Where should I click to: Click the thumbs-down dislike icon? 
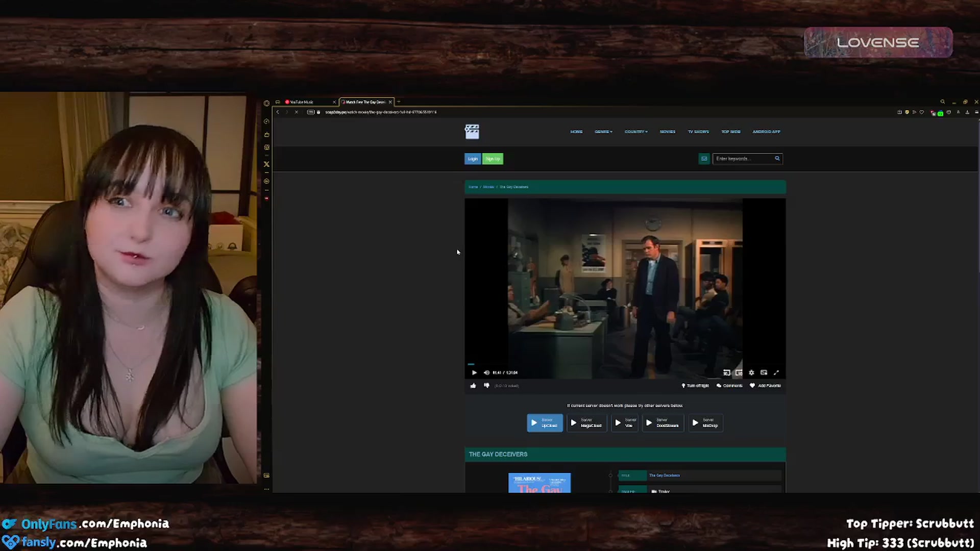point(486,386)
